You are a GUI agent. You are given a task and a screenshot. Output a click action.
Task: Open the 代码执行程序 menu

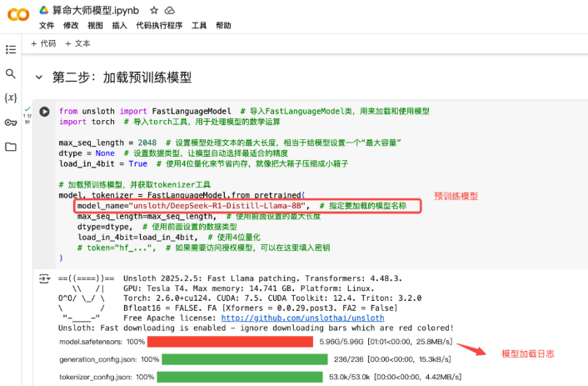(159, 26)
